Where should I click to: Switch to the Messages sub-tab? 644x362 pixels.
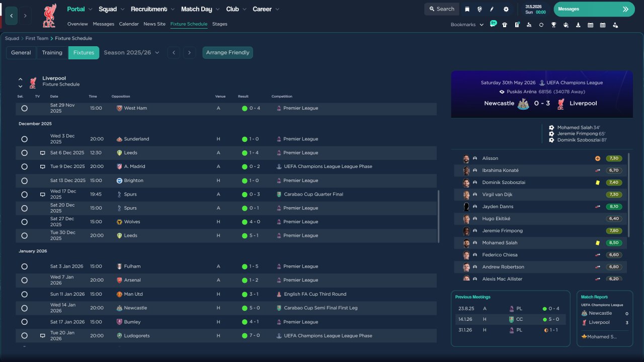pyautogui.click(x=104, y=24)
